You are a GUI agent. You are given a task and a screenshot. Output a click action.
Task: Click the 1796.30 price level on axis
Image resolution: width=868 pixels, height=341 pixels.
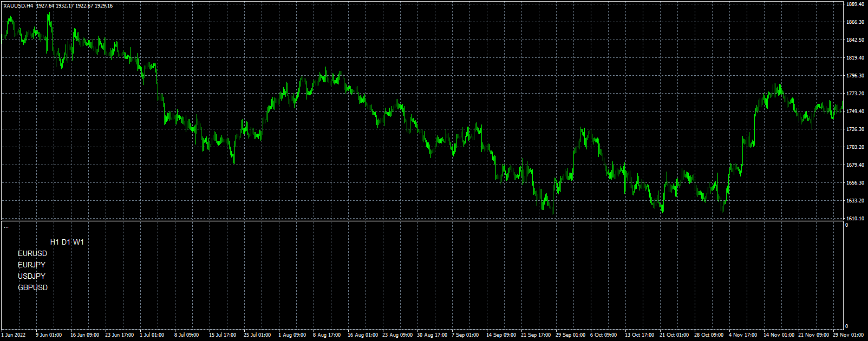[x=855, y=76]
